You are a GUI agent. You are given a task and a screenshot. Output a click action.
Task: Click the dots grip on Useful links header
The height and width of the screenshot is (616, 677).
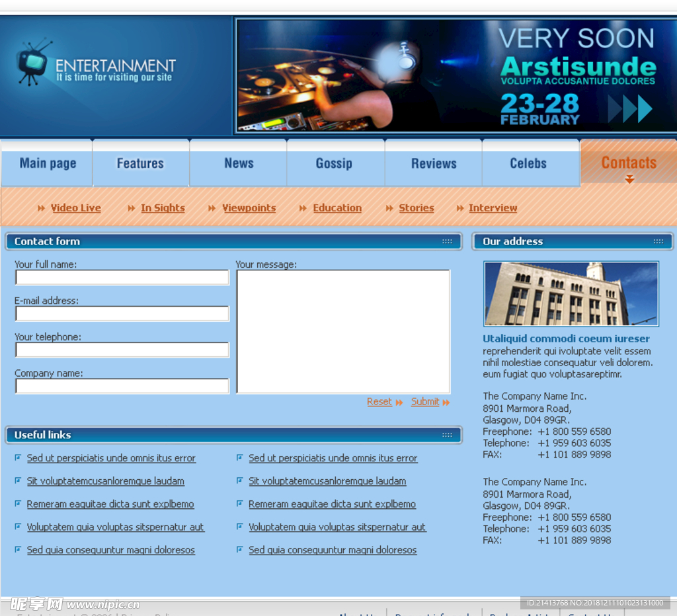[x=447, y=435]
